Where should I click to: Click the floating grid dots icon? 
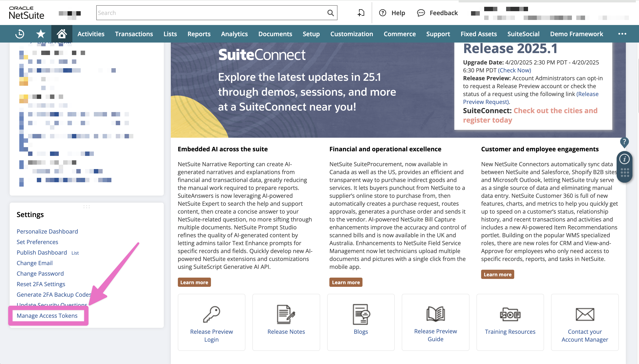coord(625,173)
